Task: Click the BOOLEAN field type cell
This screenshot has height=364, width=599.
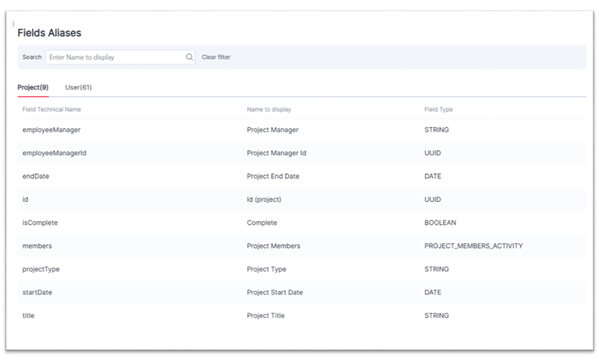Action: (440, 223)
